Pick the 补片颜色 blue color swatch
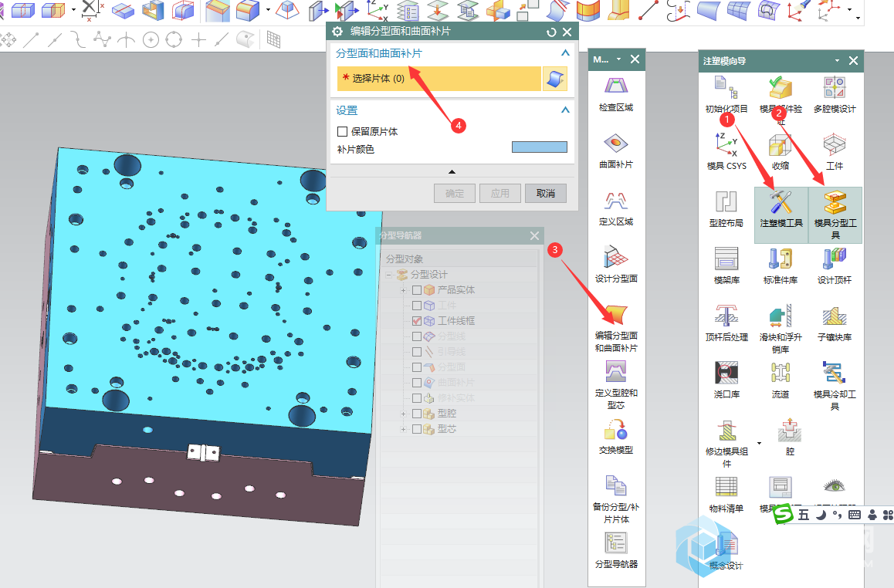The width and height of the screenshot is (894, 588). [x=539, y=147]
